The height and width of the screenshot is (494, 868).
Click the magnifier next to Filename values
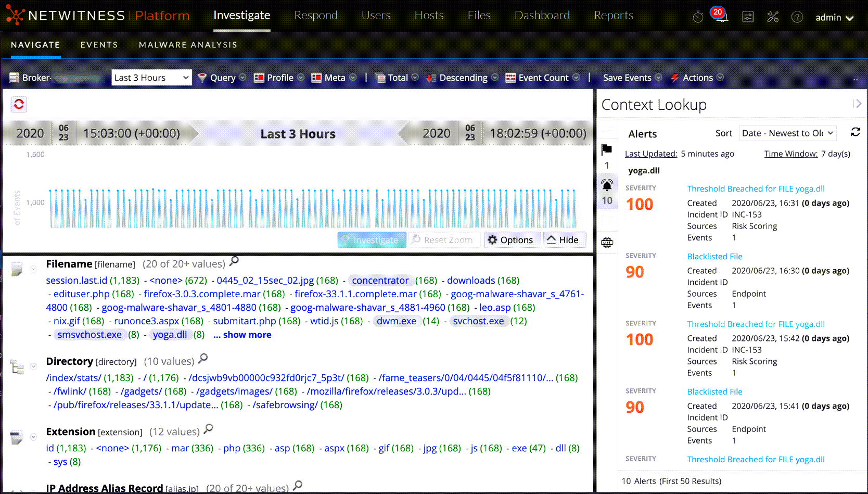234,260
